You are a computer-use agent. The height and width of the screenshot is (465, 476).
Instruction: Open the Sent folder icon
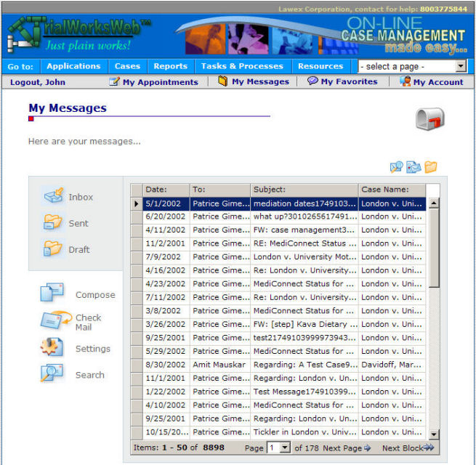point(53,222)
